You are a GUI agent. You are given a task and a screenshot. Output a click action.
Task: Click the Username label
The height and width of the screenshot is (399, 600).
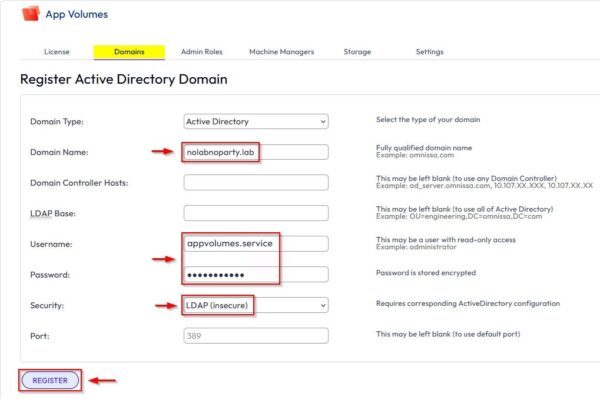(x=51, y=244)
